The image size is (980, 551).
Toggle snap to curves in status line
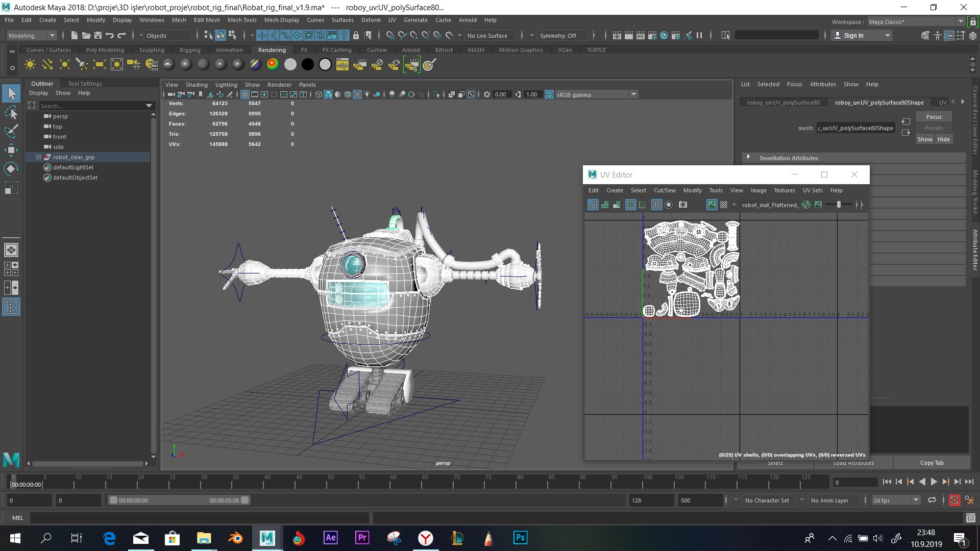[x=402, y=36]
